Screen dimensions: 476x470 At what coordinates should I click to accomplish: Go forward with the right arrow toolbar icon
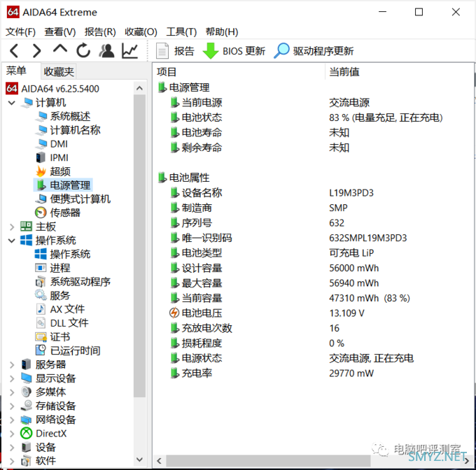(x=36, y=50)
